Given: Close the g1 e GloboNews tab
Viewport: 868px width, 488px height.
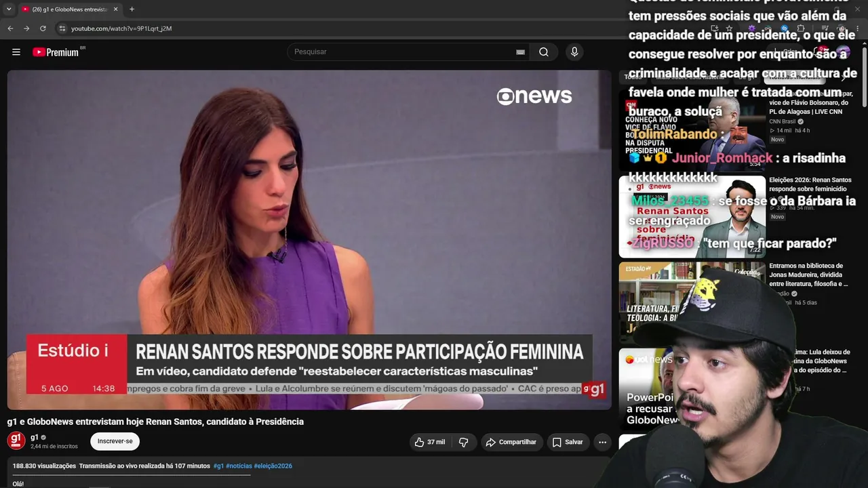Looking at the screenshot, I should [115, 9].
